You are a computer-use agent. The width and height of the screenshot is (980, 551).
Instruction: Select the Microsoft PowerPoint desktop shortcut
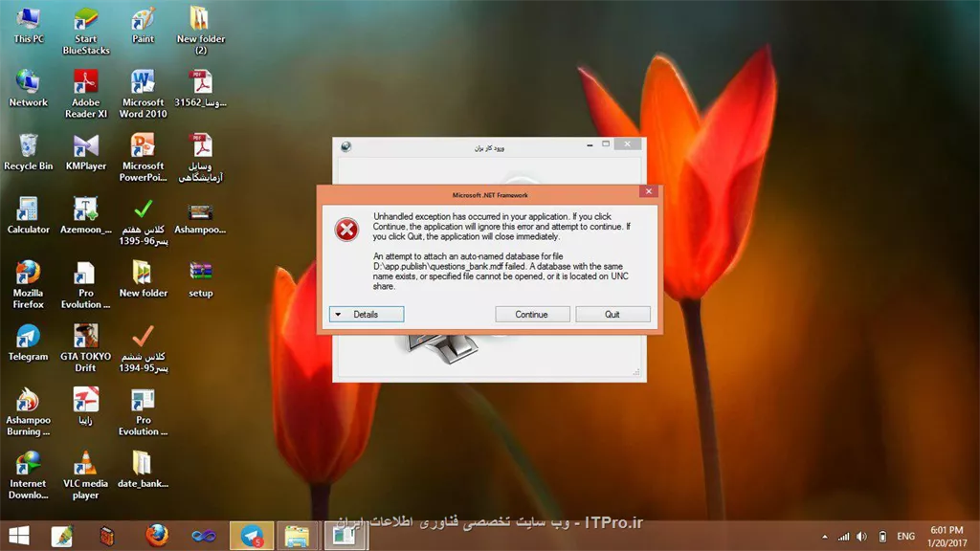pos(144,158)
